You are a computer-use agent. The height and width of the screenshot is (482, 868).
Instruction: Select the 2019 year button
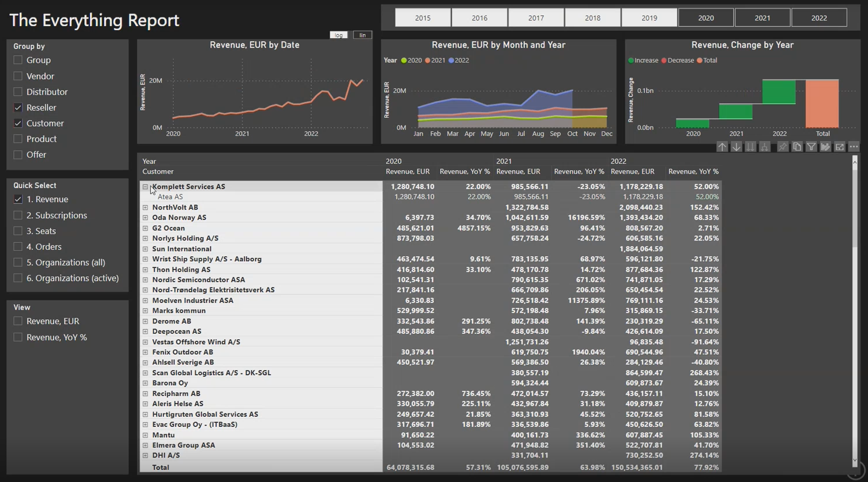(649, 18)
